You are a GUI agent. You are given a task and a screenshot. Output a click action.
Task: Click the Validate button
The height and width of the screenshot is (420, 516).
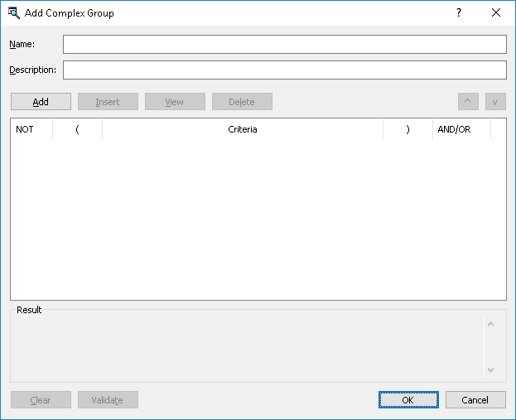[x=108, y=400]
